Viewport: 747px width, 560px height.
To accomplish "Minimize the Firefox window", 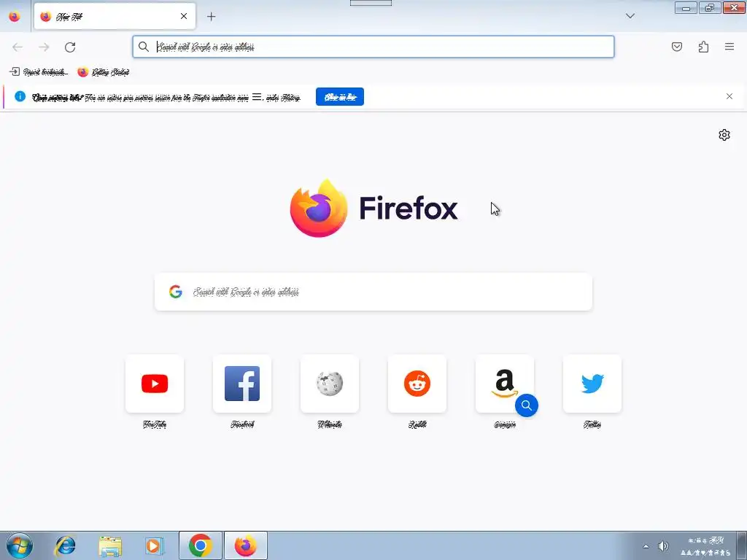I will (686, 7).
